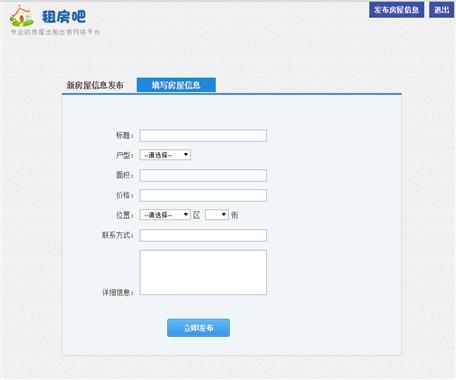The width and height of the screenshot is (456, 380).
Task: Expand the 位置 district dropdown before 区
Action: pyautogui.click(x=165, y=215)
